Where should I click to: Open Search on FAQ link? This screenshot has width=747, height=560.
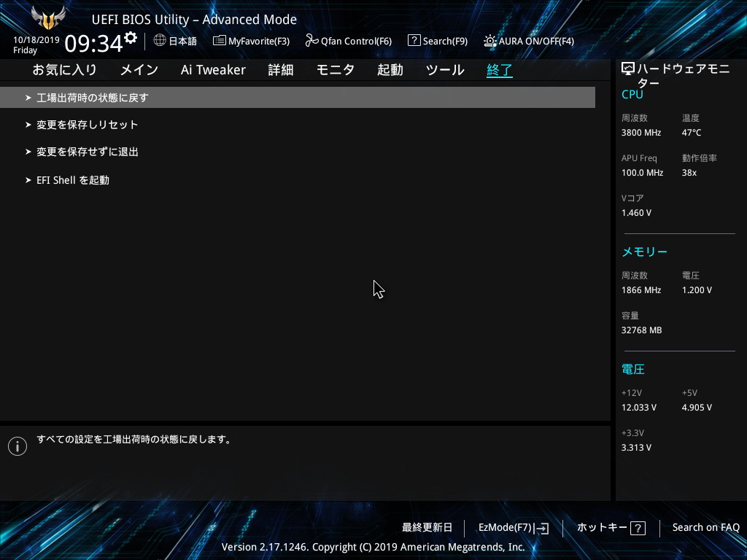click(705, 528)
